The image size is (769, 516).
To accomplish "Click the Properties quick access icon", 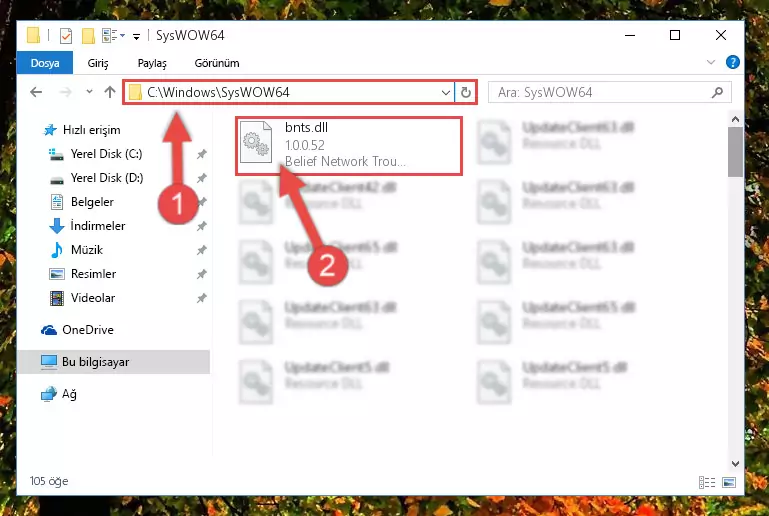I will coord(66,36).
